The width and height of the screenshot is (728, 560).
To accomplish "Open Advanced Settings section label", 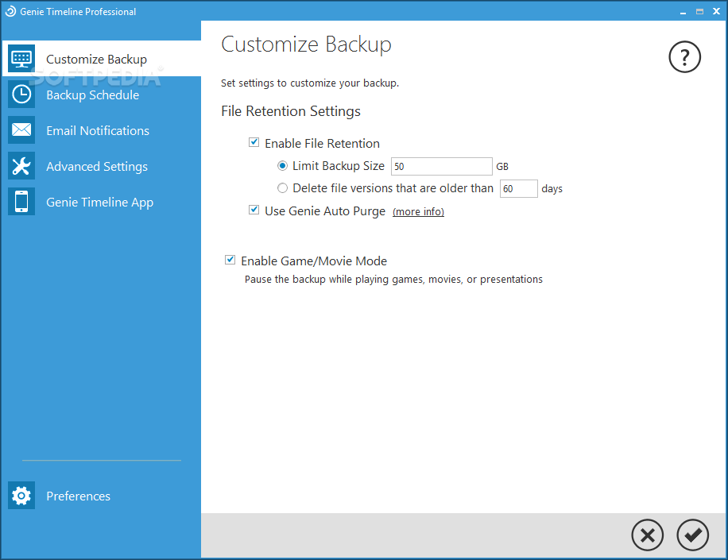I will [x=97, y=167].
